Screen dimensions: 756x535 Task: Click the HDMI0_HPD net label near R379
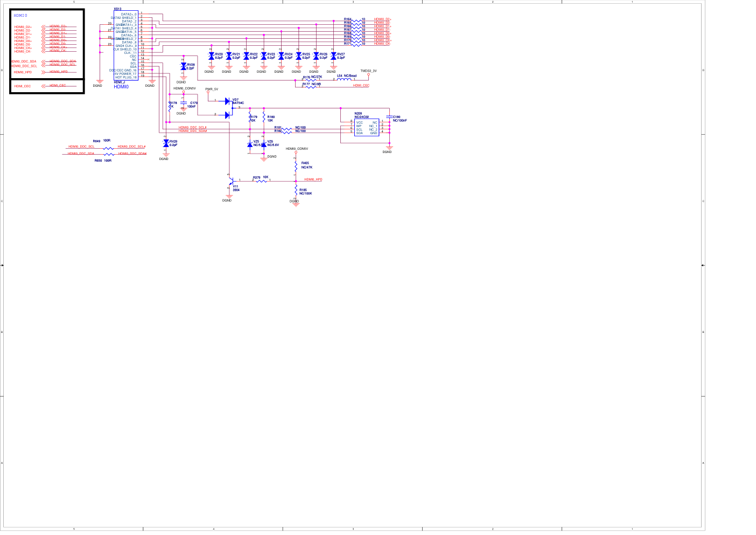click(313, 179)
